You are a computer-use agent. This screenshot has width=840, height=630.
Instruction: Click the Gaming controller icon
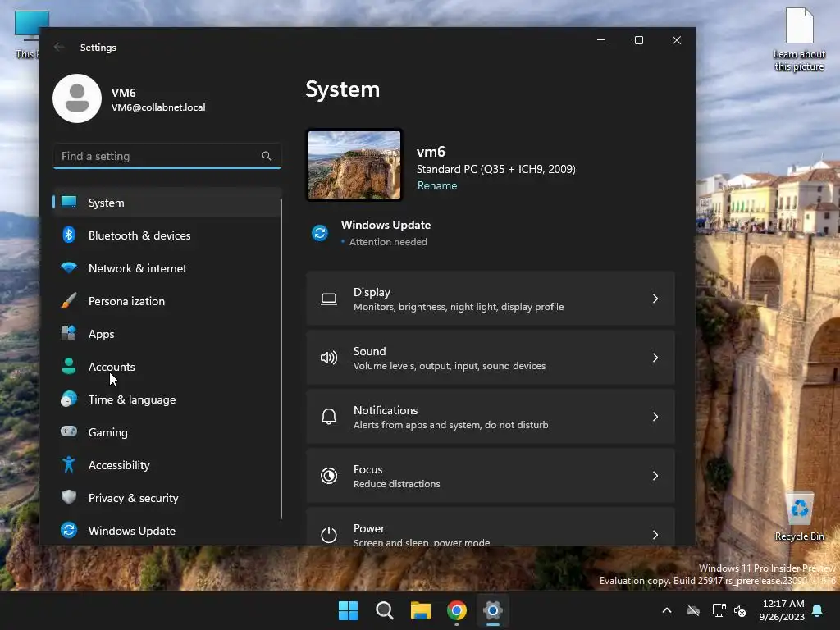[x=69, y=431]
